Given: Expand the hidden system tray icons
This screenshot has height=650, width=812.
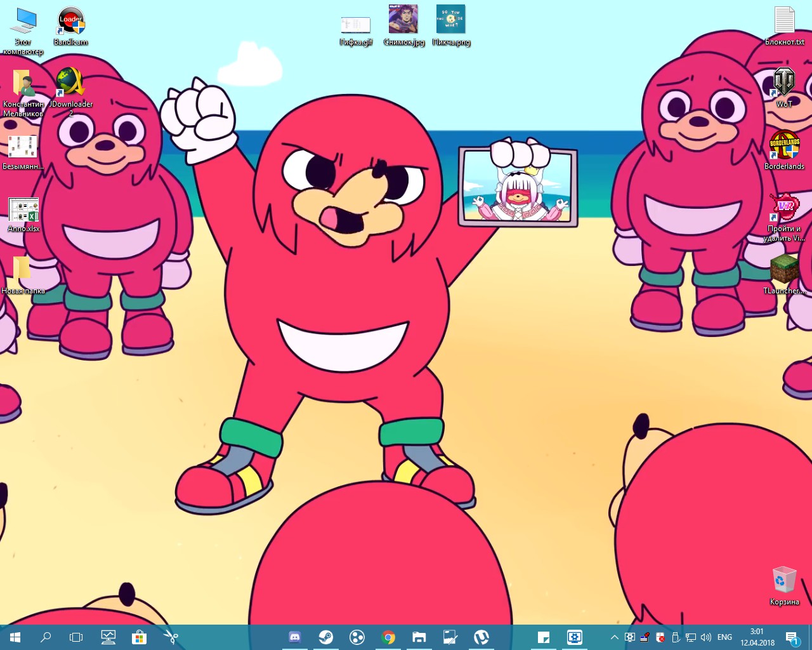Looking at the screenshot, I should coord(614,637).
